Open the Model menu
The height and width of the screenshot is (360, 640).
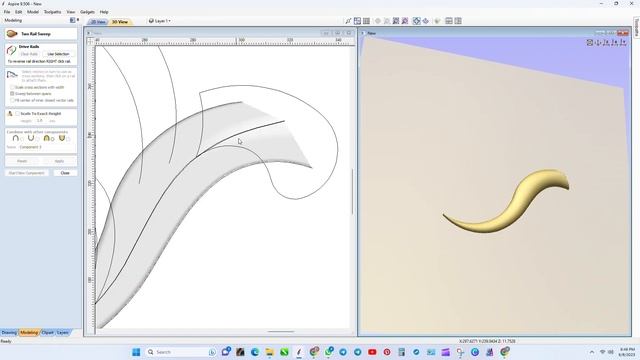coord(33,12)
